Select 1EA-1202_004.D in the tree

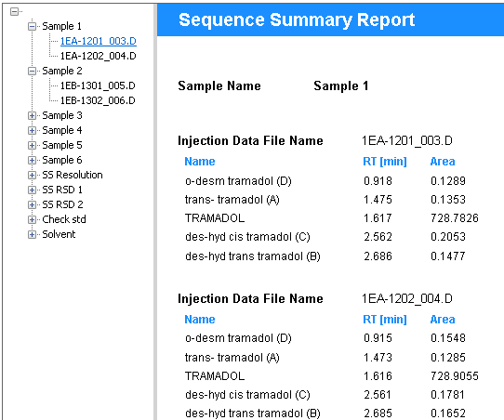99,56
